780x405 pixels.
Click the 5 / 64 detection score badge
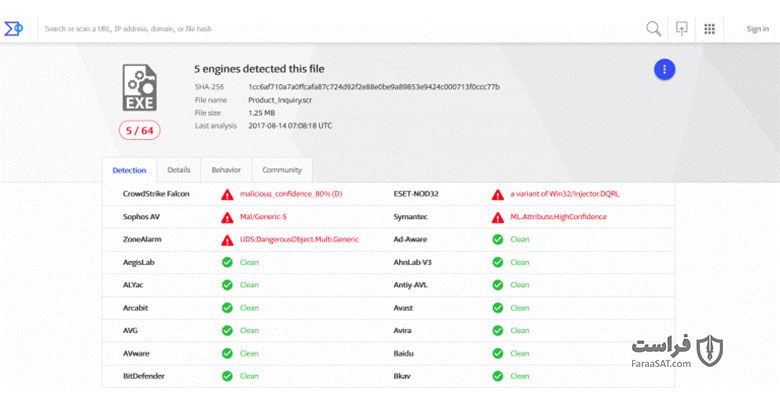(140, 131)
